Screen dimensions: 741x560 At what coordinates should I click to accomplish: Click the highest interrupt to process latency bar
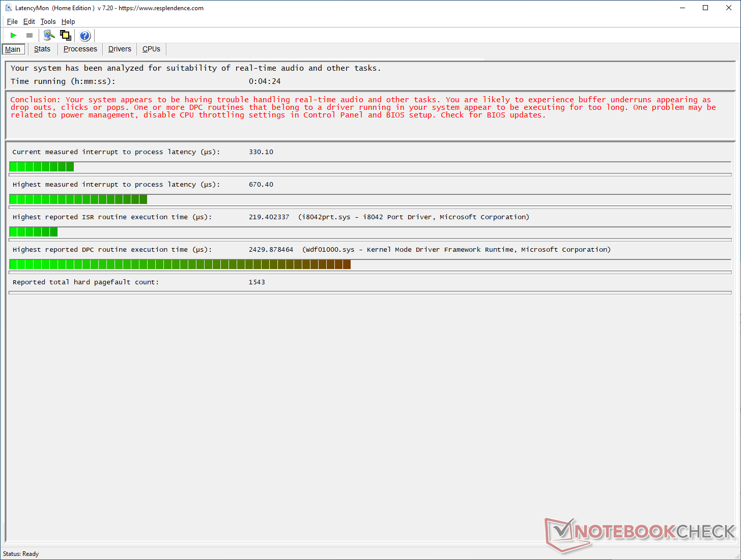coord(370,199)
